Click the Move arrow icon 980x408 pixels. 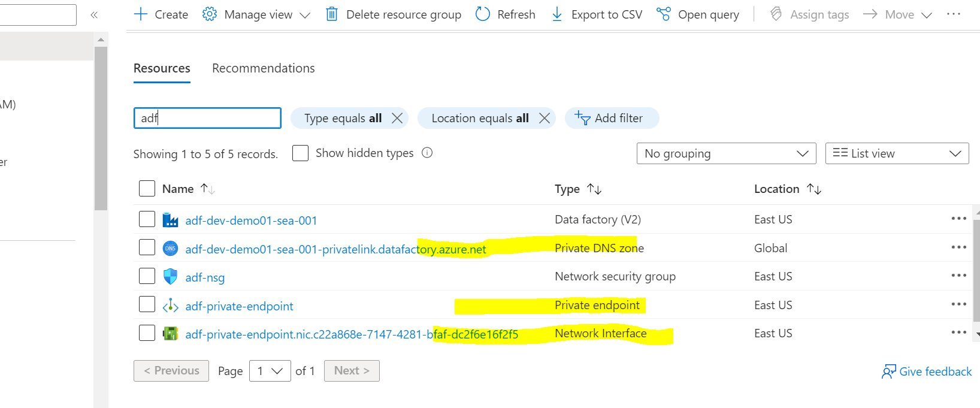[x=870, y=14]
